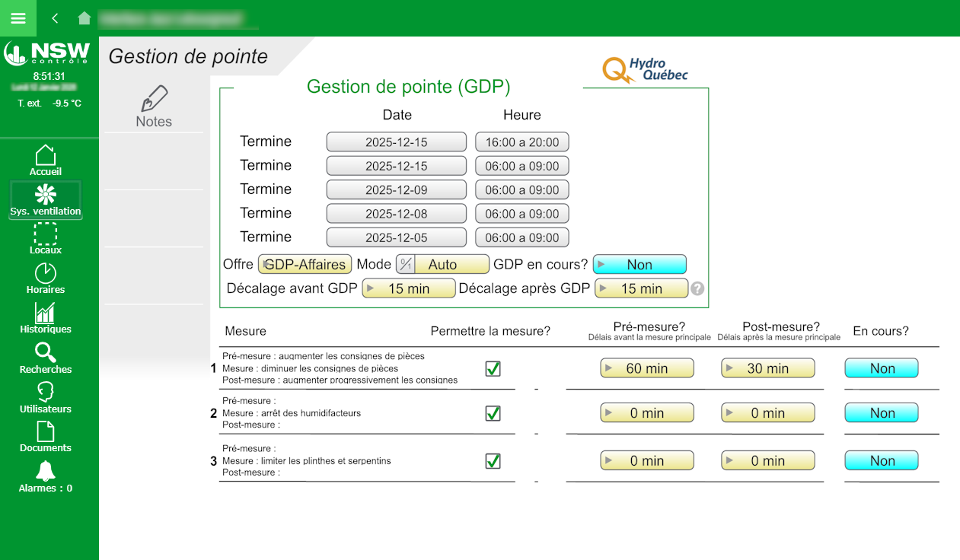The height and width of the screenshot is (560, 960).
Task: Go to home via house icon in top bar
Action: pos(85,18)
